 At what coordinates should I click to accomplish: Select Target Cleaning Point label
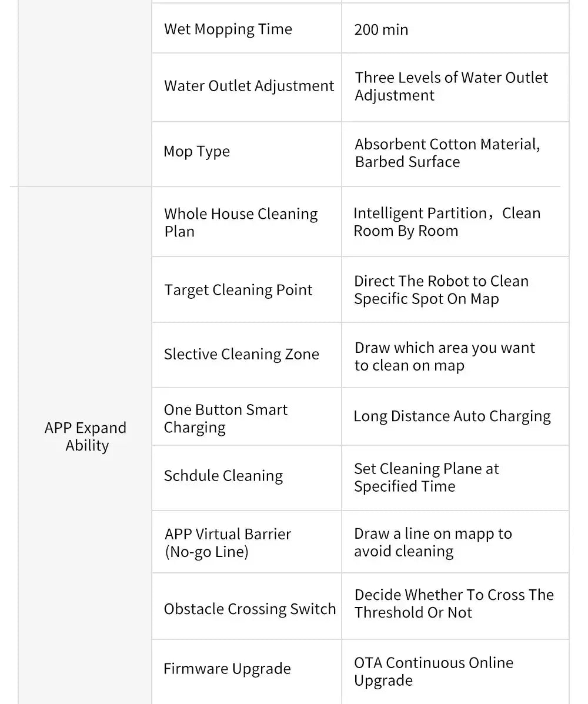pyautogui.click(x=238, y=290)
